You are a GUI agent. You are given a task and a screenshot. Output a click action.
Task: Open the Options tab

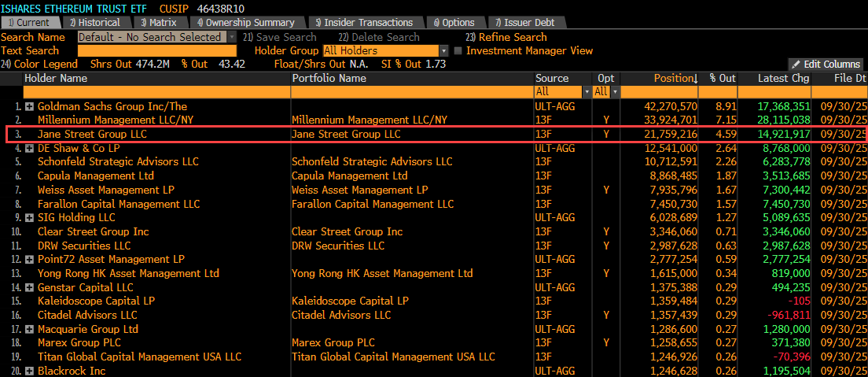(x=454, y=23)
